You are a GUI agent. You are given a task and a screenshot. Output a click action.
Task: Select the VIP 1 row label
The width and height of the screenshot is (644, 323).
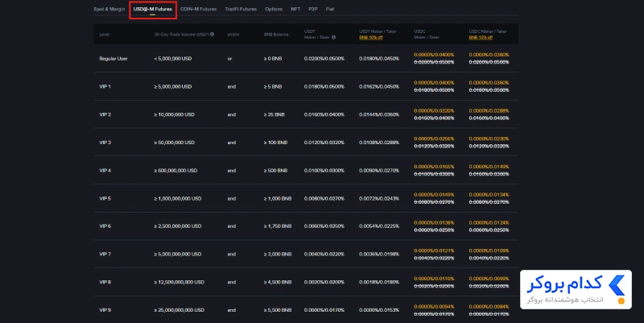105,87
